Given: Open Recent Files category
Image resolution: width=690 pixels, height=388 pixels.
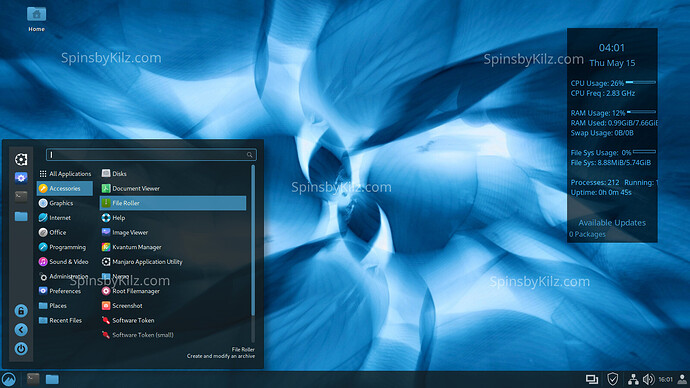Looking at the screenshot, I should [65, 320].
